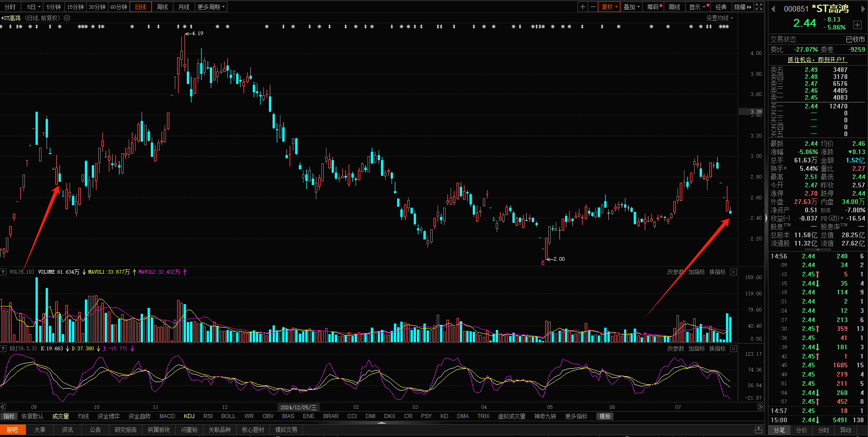This screenshot has width=868, height=437.
Task: Select 日线 daily period
Action: coord(140,7)
